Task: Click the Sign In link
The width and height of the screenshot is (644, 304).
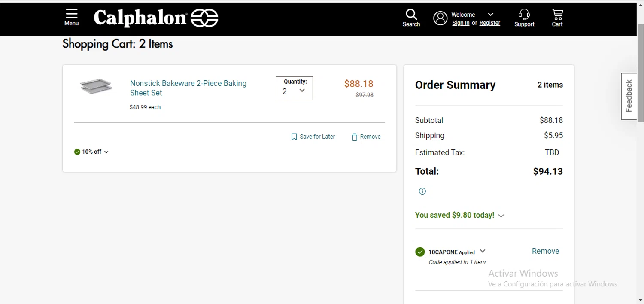Action: [x=461, y=23]
